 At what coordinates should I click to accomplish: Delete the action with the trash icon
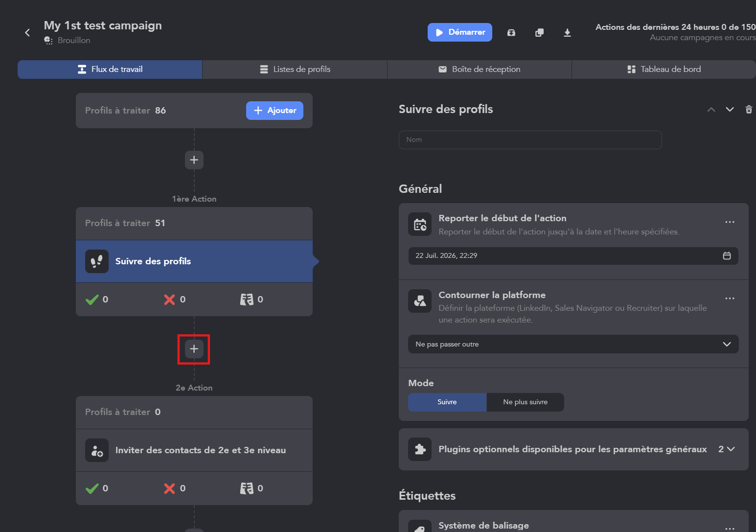[749, 109]
